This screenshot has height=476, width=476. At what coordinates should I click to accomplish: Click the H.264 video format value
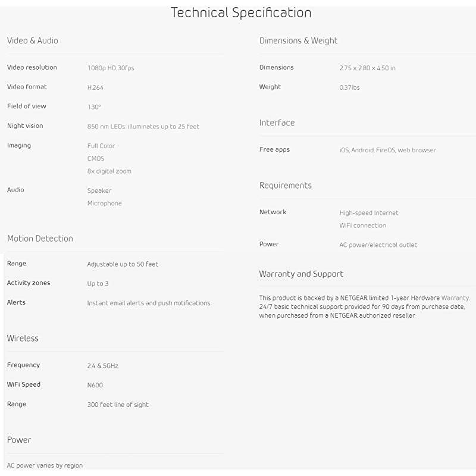click(95, 87)
